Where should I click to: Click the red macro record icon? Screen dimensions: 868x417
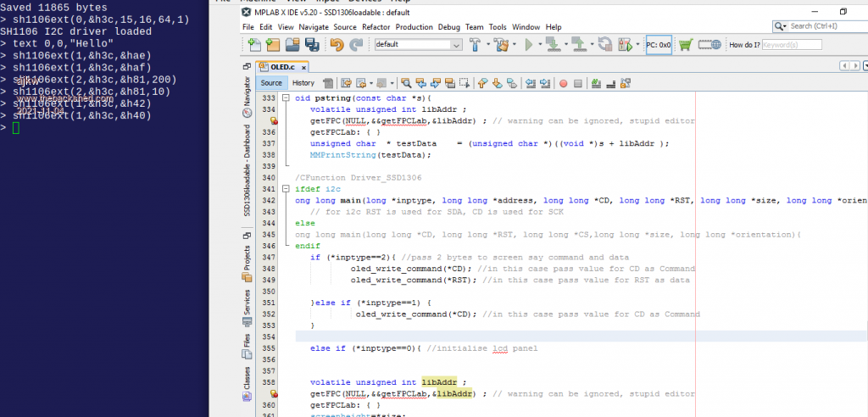click(x=563, y=83)
